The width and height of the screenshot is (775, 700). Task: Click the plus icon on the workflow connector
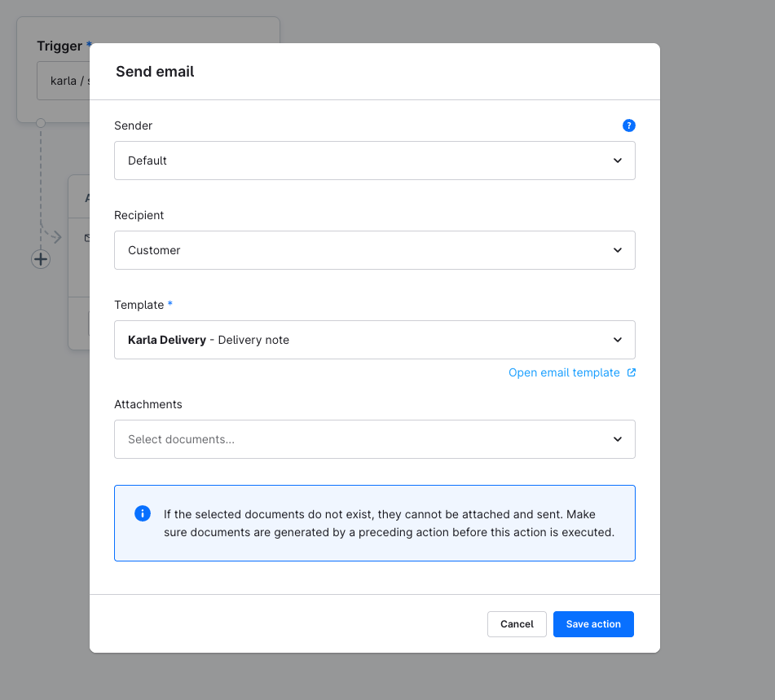(40, 259)
